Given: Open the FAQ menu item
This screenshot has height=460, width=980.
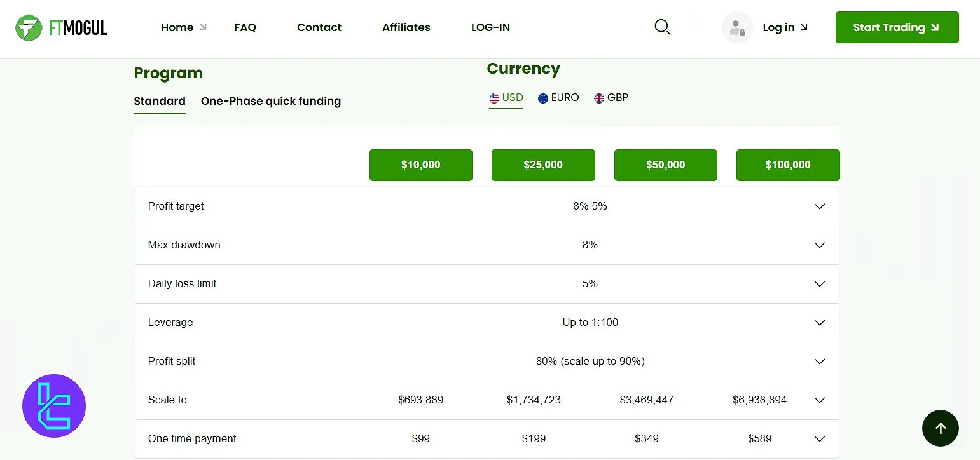Looking at the screenshot, I should click(245, 27).
